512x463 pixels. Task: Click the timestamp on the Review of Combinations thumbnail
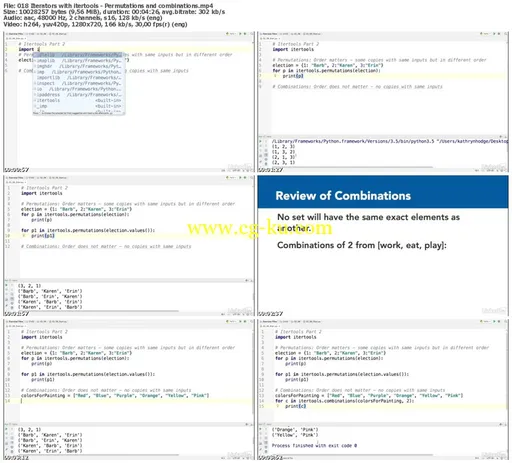tap(271, 314)
